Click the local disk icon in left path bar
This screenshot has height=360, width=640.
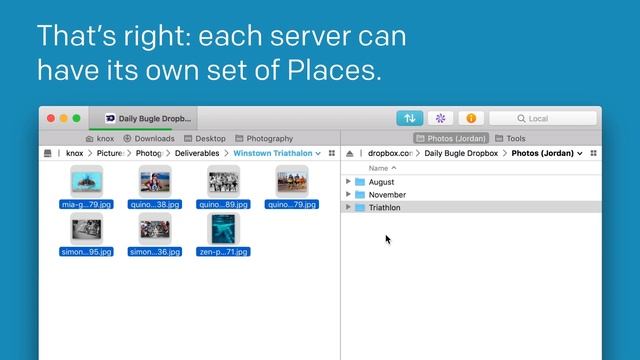coord(48,153)
